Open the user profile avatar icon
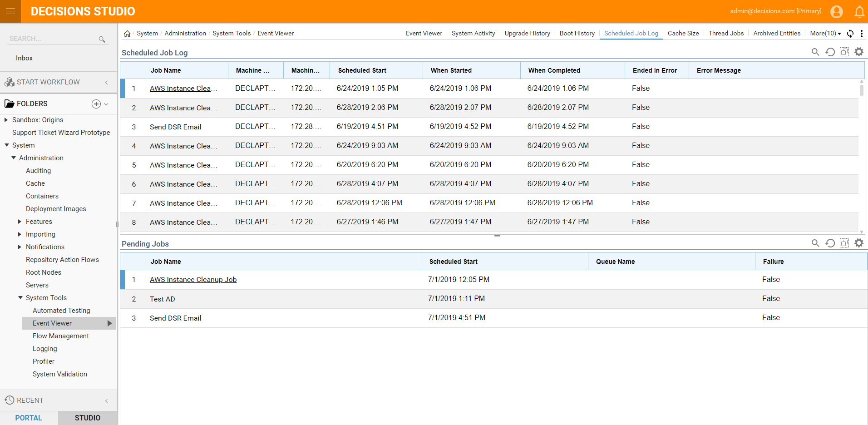The width and height of the screenshot is (868, 425). pos(837,11)
